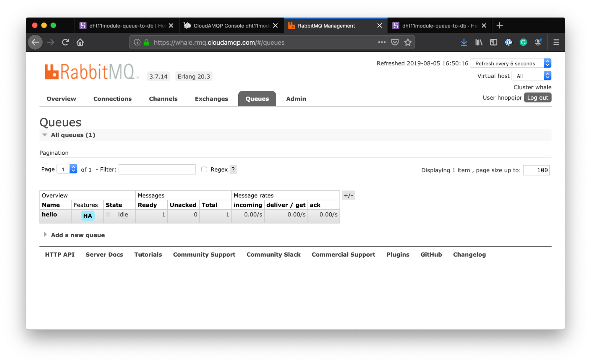Expand the Add a new queue section

78,235
